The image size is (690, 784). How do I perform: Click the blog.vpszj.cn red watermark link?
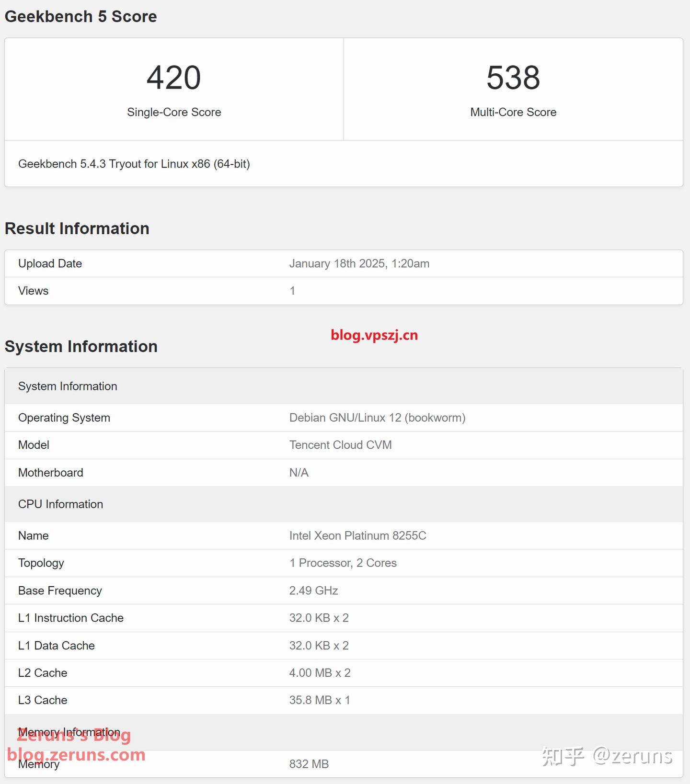[374, 335]
